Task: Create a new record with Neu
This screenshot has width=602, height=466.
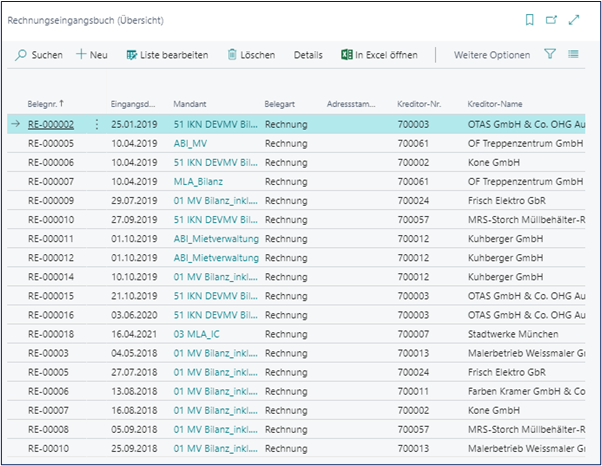Action: (x=91, y=55)
